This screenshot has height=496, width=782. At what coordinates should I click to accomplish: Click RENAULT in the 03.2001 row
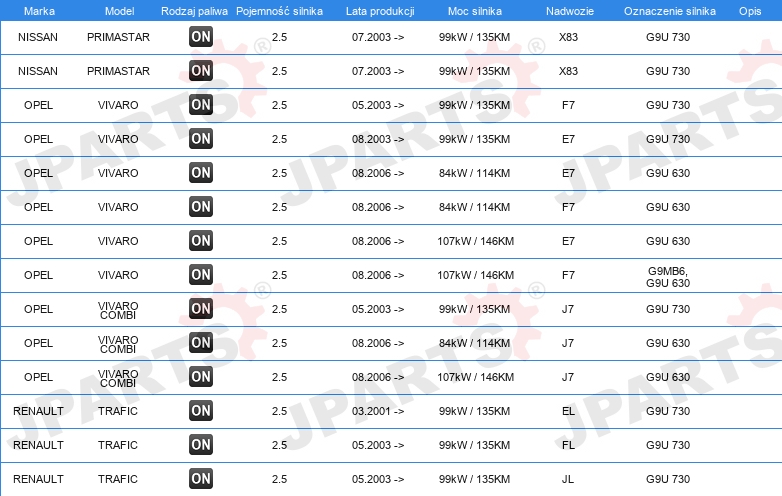point(38,411)
